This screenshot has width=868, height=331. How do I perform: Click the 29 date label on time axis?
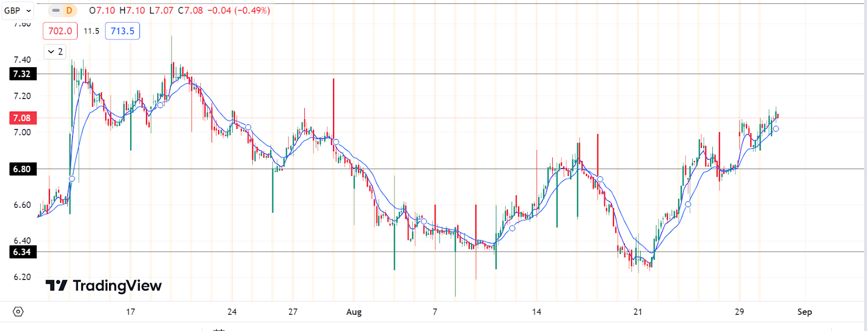tap(739, 311)
